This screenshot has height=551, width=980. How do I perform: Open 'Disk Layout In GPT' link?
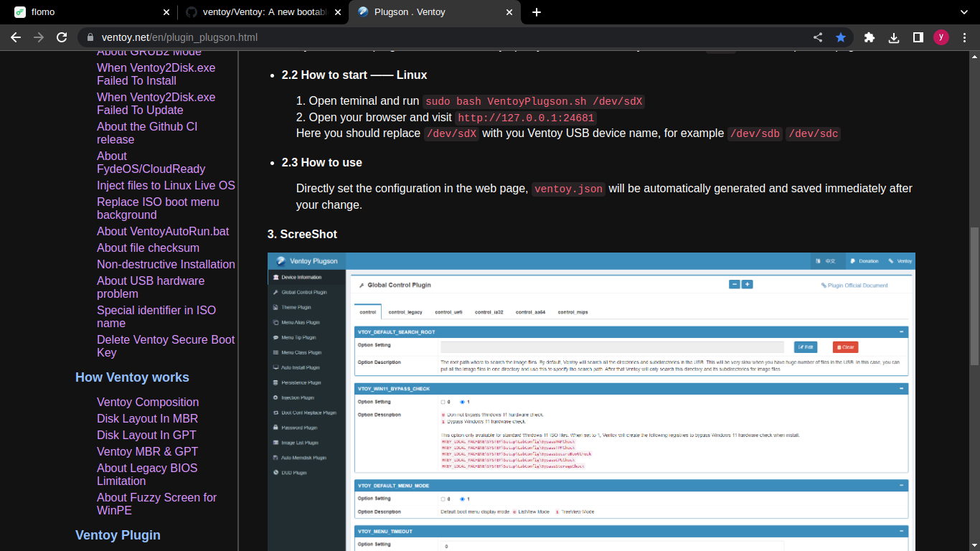[146, 435]
